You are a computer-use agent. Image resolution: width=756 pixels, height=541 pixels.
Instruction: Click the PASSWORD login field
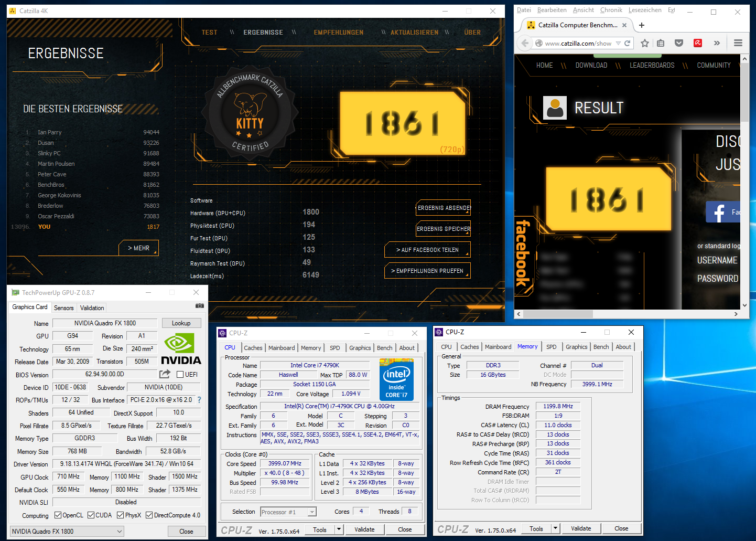(718, 279)
